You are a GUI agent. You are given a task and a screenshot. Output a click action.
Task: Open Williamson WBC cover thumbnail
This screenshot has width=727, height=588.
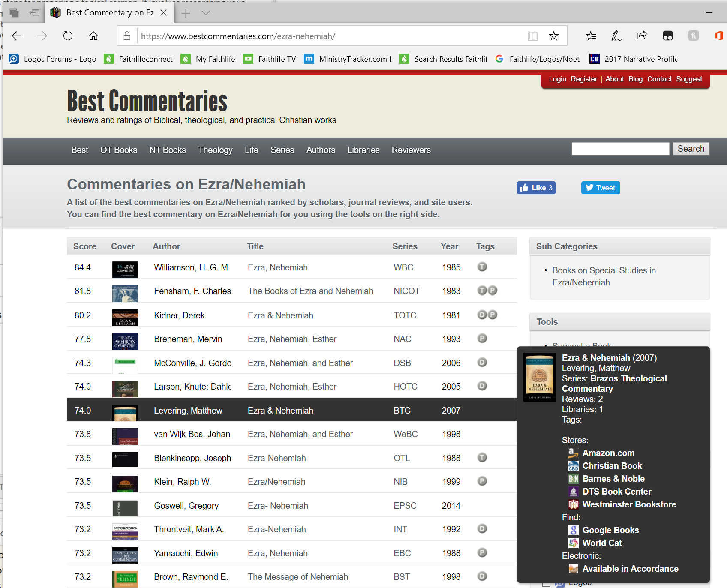(x=125, y=270)
